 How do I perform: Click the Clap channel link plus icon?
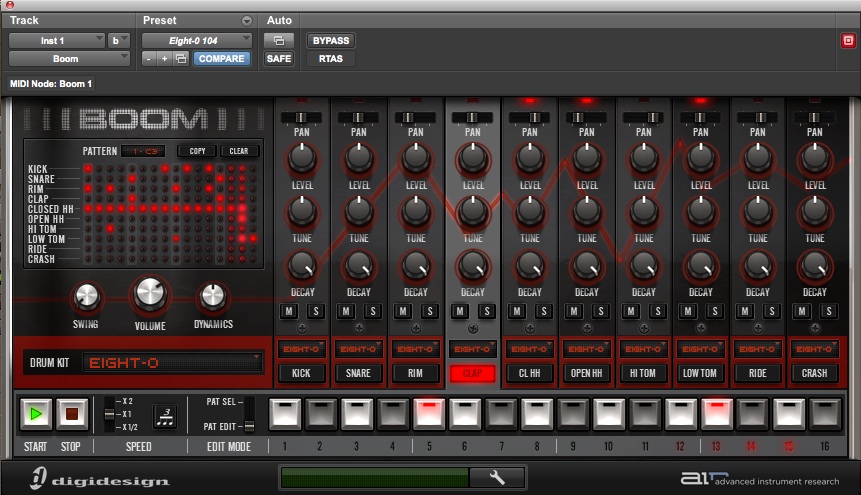[x=473, y=329]
